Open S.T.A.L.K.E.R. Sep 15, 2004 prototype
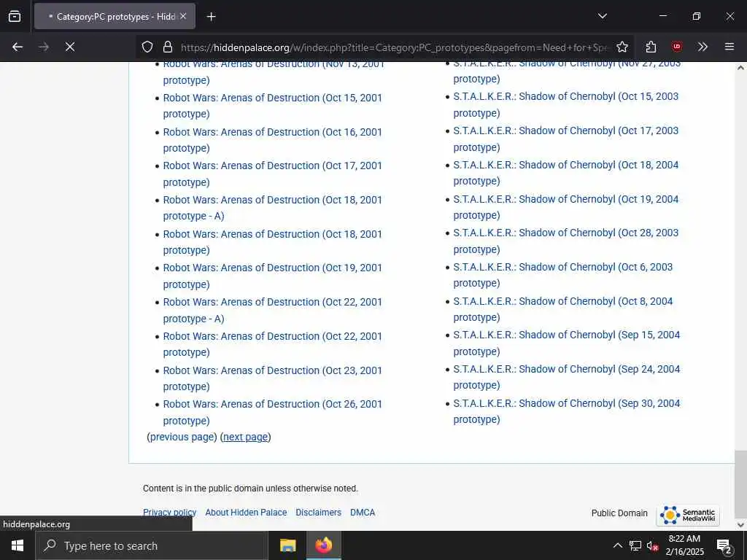The height and width of the screenshot is (560, 747). [x=567, y=343]
